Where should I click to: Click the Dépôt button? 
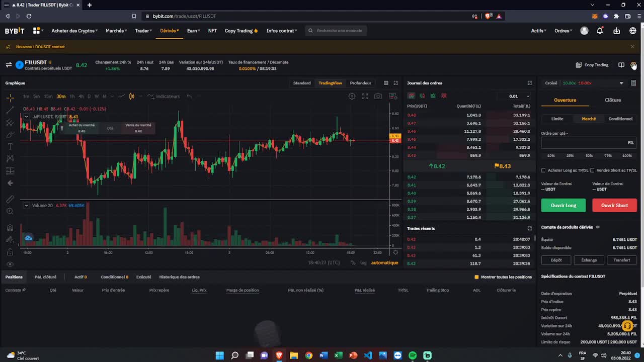[x=556, y=260]
